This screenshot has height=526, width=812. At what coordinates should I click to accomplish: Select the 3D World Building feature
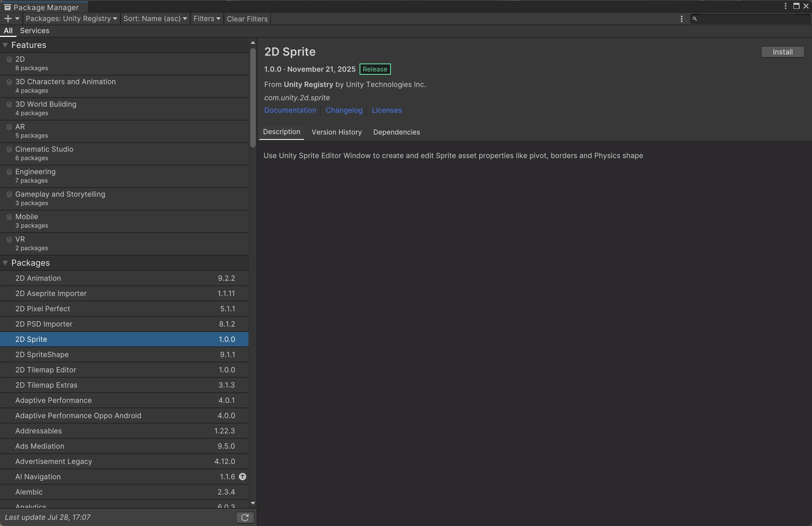coord(124,108)
